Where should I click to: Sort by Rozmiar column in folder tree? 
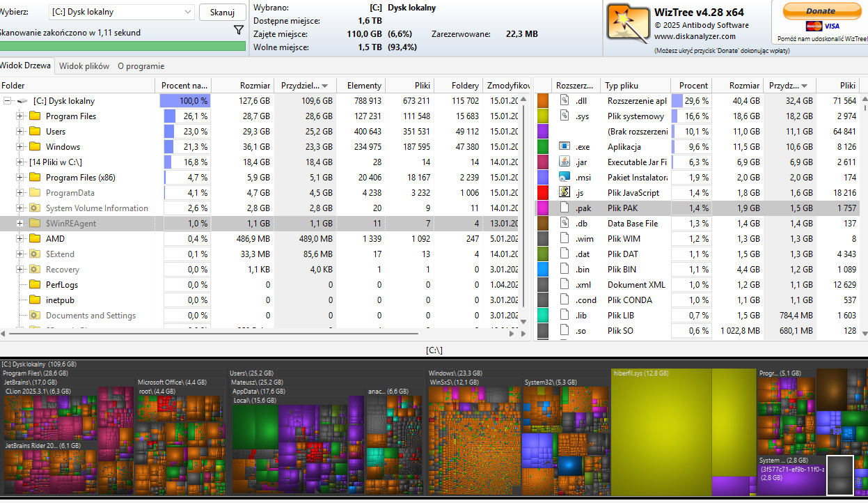[x=242, y=86]
